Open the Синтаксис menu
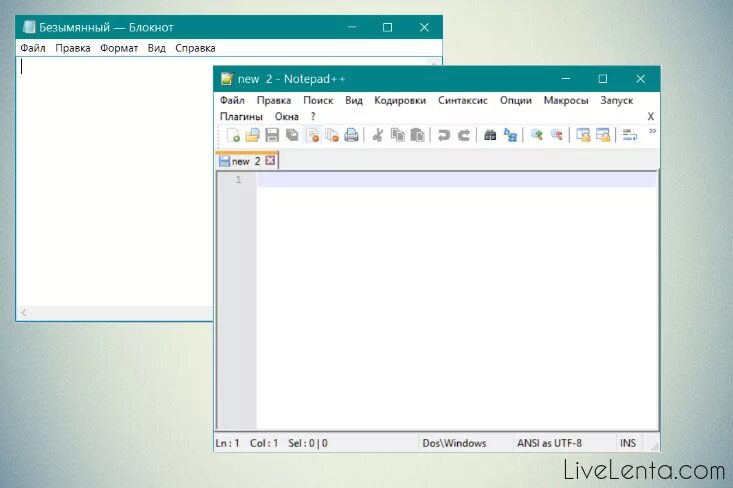This screenshot has height=488, width=733. point(463,100)
